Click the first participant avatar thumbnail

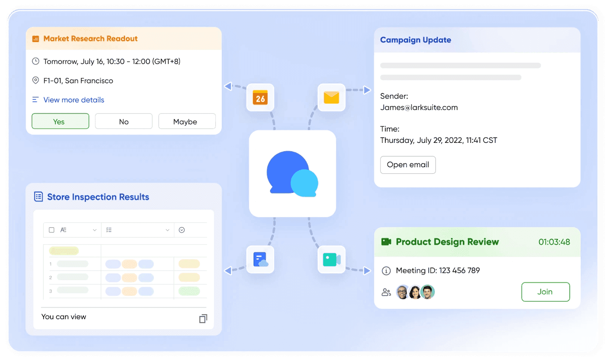pos(402,291)
